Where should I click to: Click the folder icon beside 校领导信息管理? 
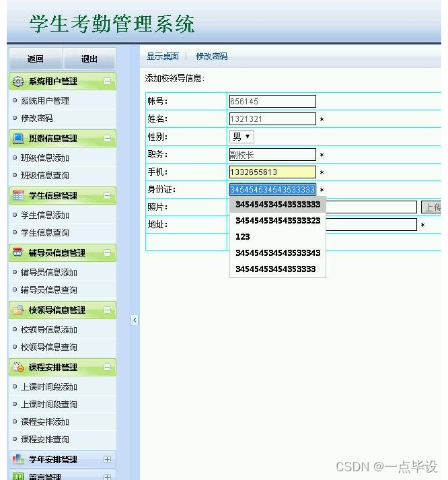click(x=18, y=310)
